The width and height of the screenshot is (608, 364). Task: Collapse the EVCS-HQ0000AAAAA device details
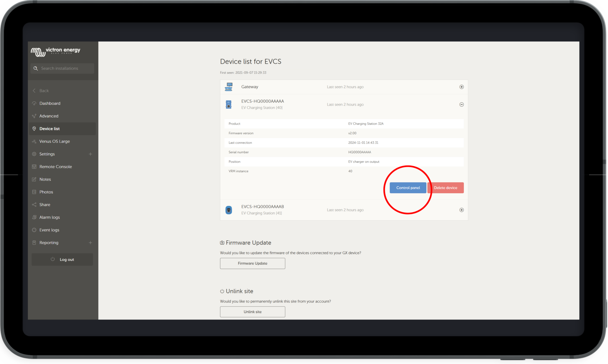pyautogui.click(x=461, y=105)
